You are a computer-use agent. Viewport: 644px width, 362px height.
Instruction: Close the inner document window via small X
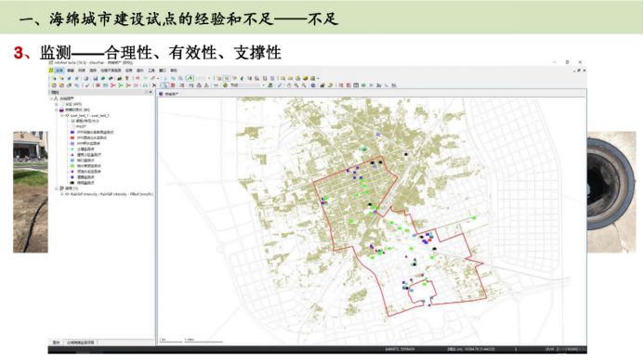point(584,71)
